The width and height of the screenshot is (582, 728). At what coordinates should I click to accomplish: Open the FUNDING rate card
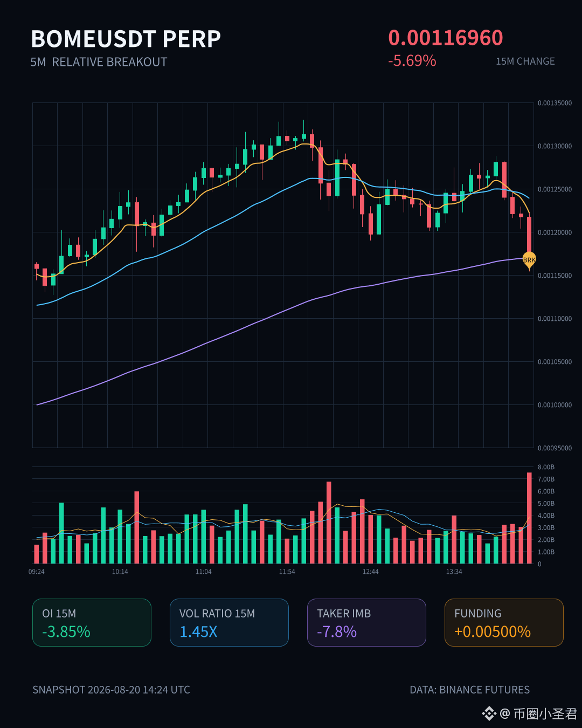[x=504, y=622]
